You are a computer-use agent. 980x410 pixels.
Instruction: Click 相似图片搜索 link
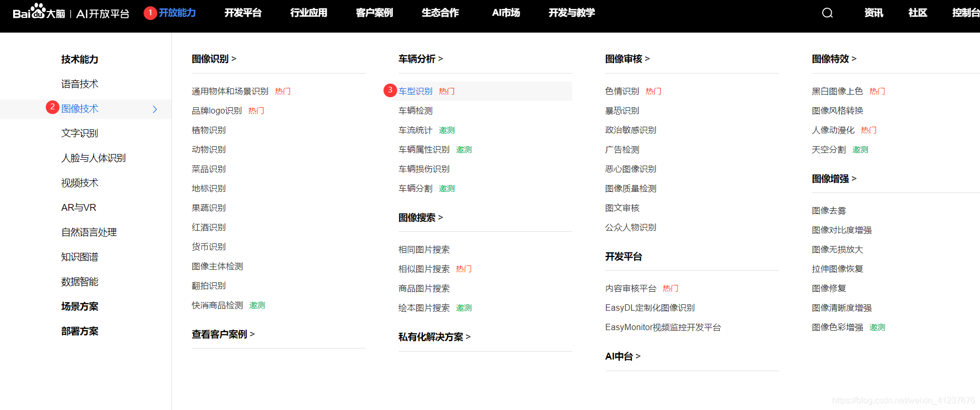tap(424, 269)
